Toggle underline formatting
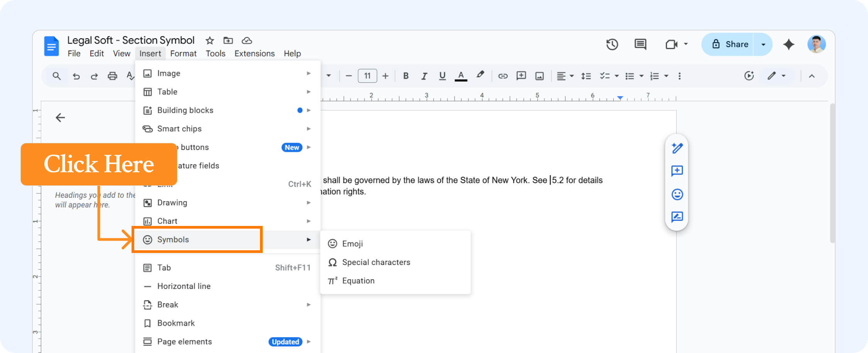Screen dimensions: 868x353 point(442,76)
